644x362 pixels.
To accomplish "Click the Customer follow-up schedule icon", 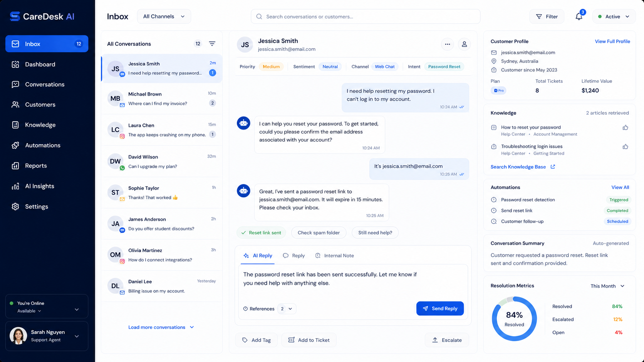I will (494, 221).
